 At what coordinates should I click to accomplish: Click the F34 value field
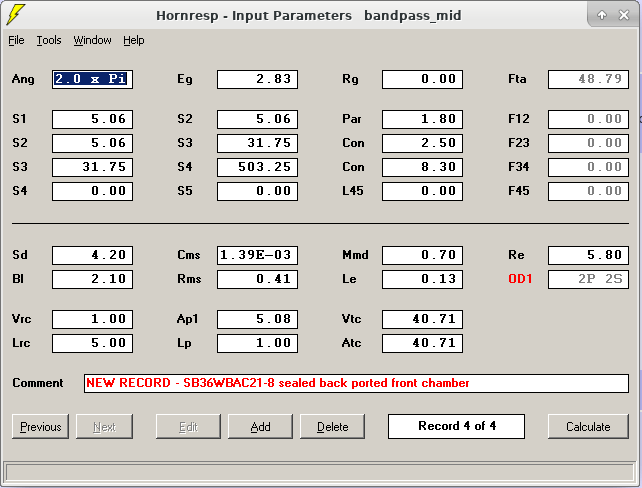588,167
